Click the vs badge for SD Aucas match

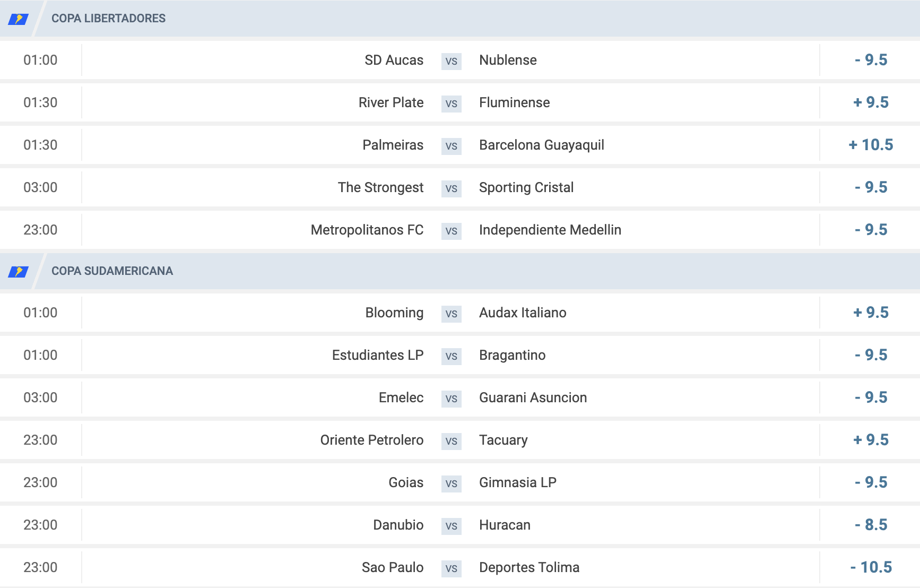(452, 61)
